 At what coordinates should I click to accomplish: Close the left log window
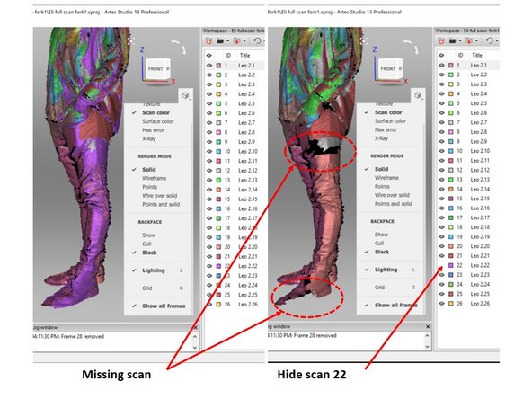click(195, 327)
